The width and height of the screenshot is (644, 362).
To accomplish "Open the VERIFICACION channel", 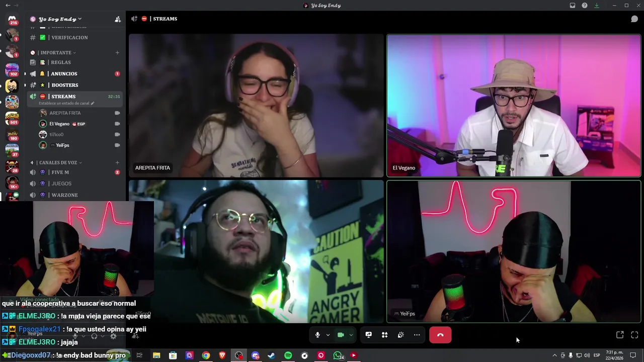I will (74, 37).
